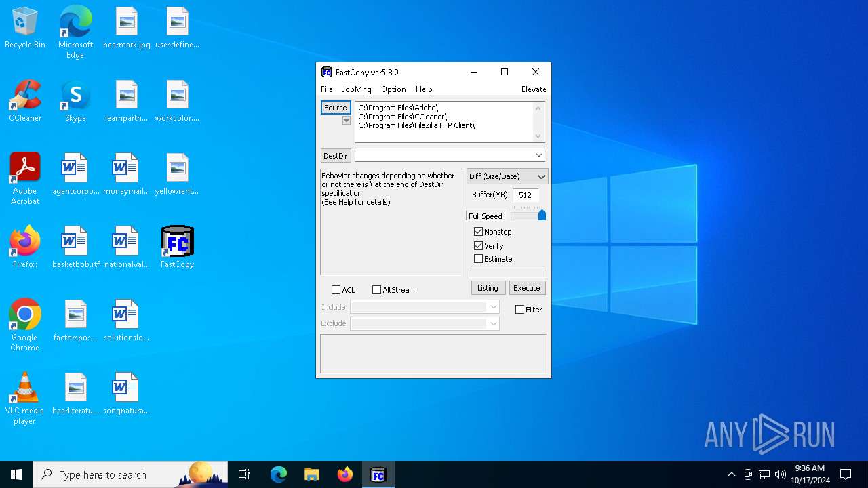
Task: Click FastCopy icon in taskbar
Action: click(378, 474)
